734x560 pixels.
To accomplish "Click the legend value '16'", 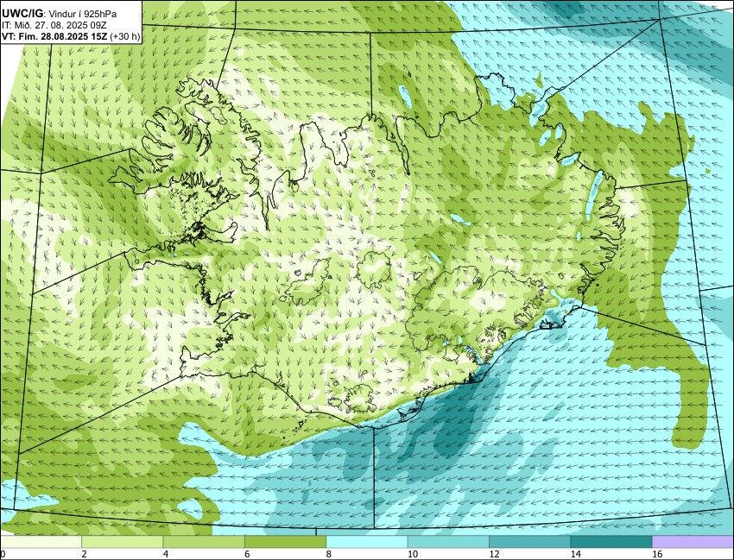I will 657,554.
